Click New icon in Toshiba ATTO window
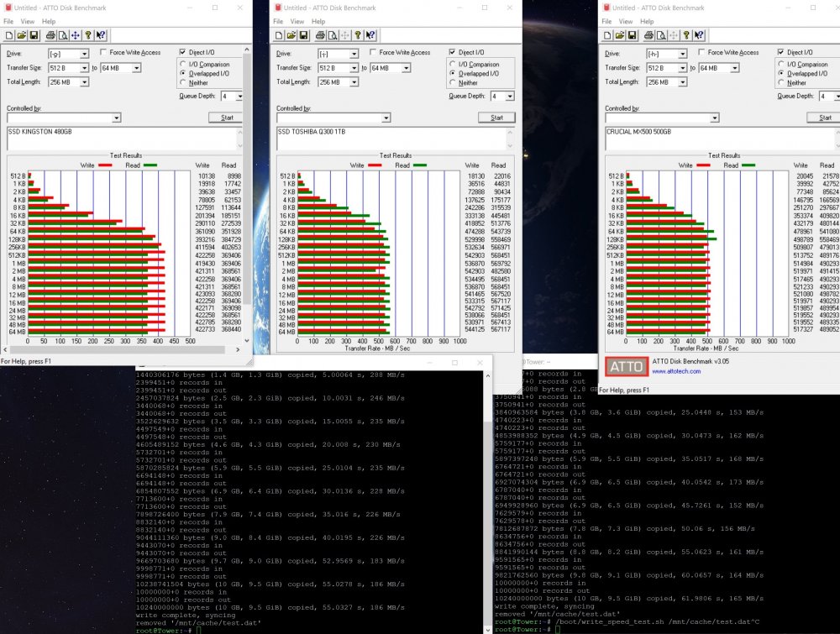The height and width of the screenshot is (634, 840). pos(279,35)
